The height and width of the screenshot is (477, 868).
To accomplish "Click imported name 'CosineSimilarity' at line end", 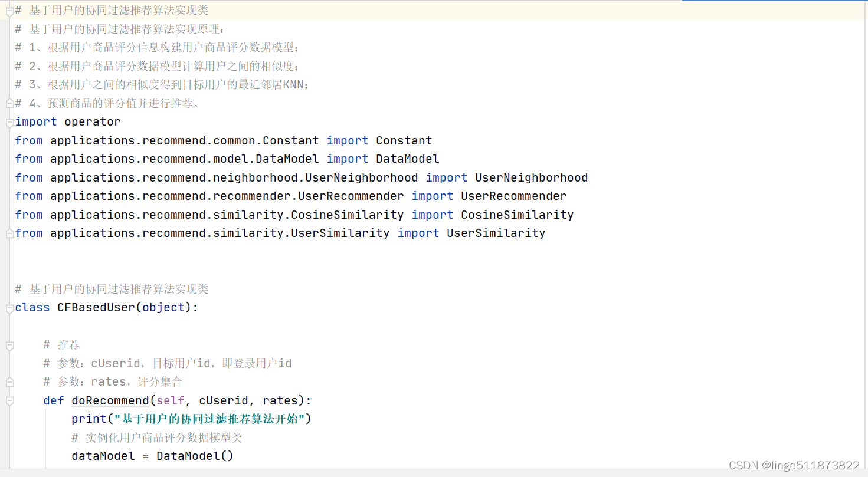I will coord(517,215).
